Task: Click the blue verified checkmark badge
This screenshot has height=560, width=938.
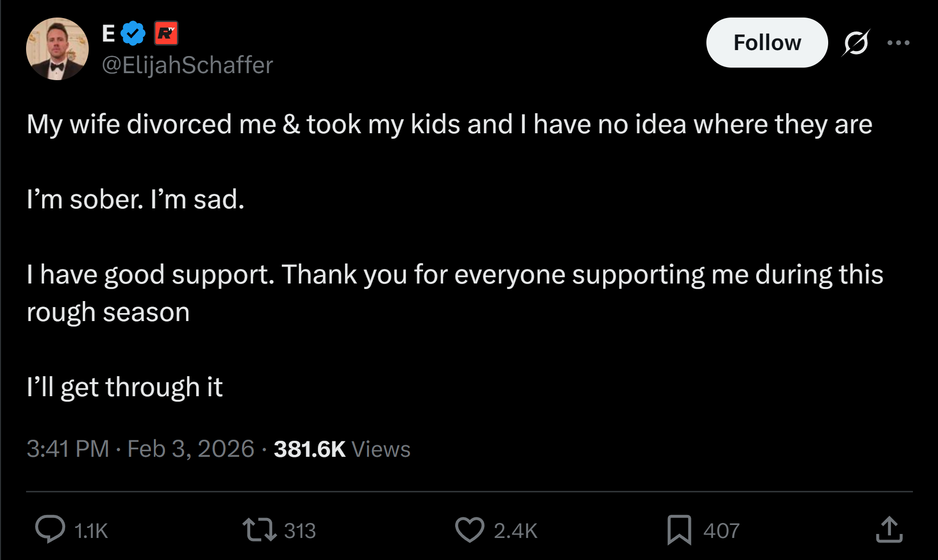Action: [133, 34]
